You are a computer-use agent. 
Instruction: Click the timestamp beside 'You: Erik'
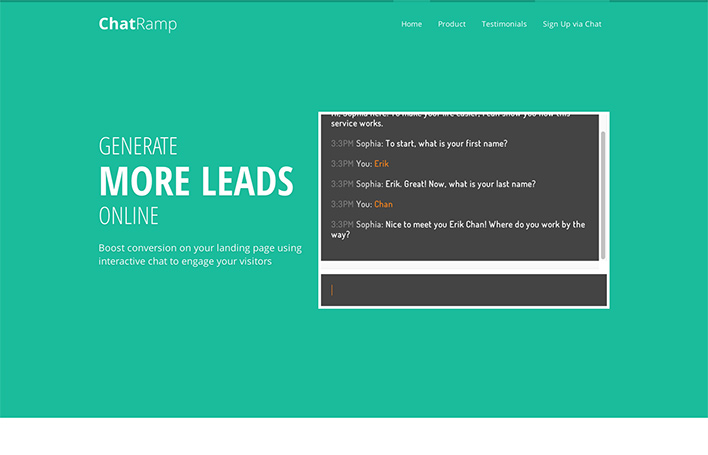click(x=342, y=164)
